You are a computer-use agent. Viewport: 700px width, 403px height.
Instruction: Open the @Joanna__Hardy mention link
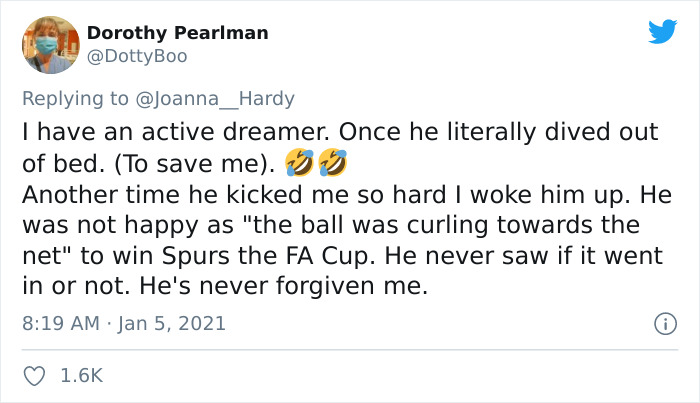[x=212, y=98]
